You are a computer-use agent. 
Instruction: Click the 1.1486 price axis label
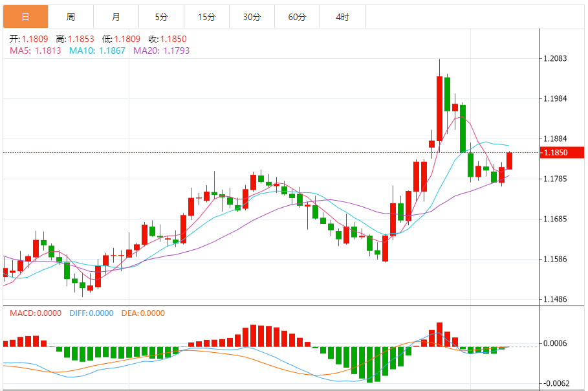[555, 299]
